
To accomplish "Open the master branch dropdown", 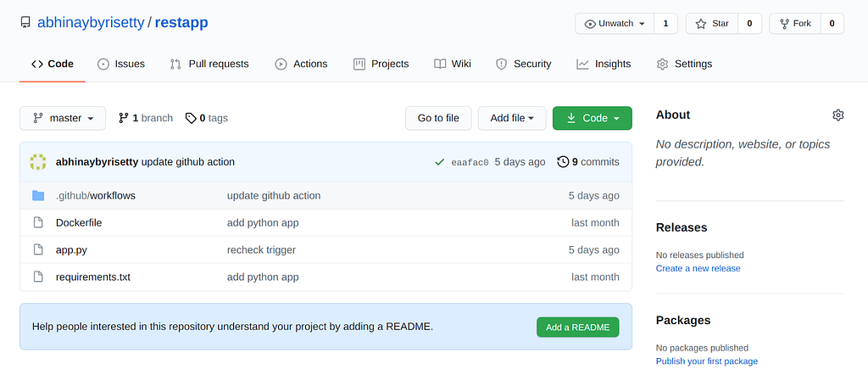I will pyautogui.click(x=63, y=118).
